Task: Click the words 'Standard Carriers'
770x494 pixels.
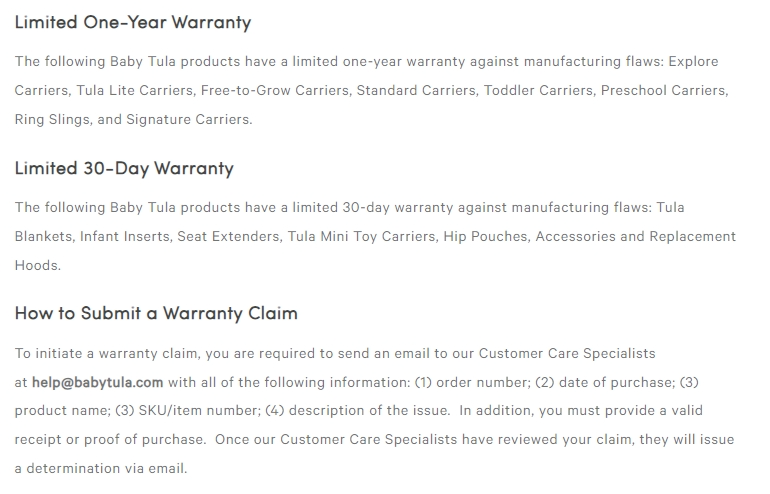Action: click(416, 90)
